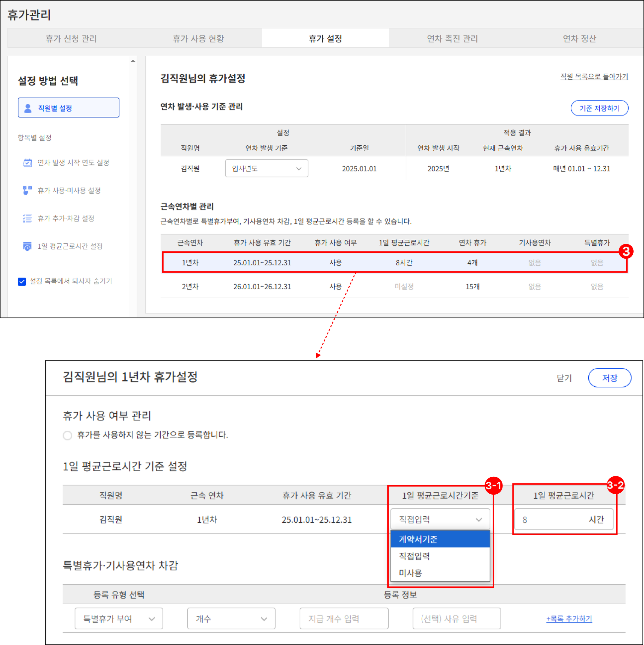Click the 기준 저장하기 button

pyautogui.click(x=599, y=108)
